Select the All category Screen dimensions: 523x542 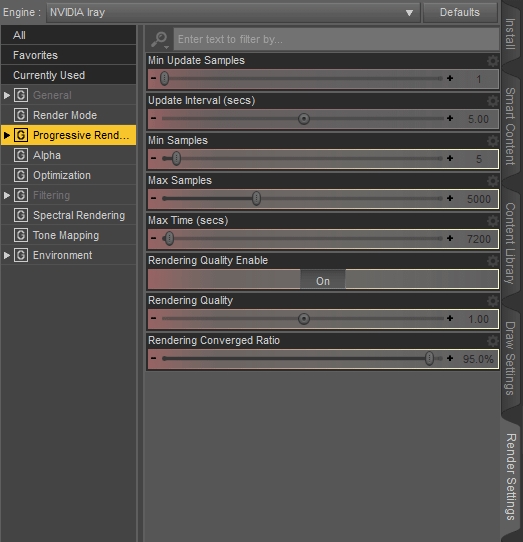click(68, 35)
